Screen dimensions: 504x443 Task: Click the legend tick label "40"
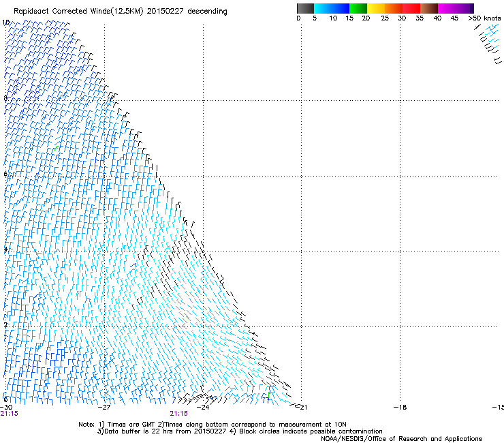coord(437,18)
